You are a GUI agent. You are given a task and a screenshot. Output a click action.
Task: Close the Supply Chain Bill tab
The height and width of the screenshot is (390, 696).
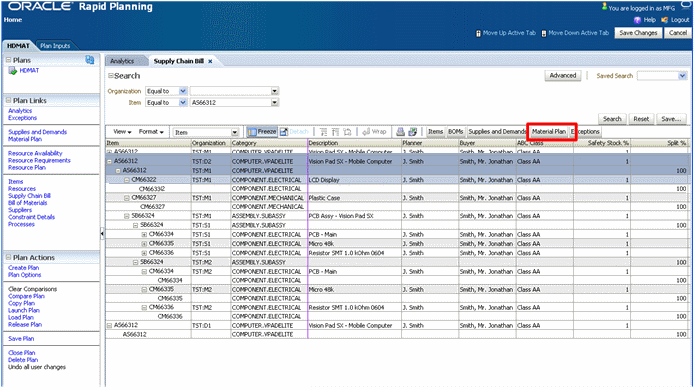[210, 62]
